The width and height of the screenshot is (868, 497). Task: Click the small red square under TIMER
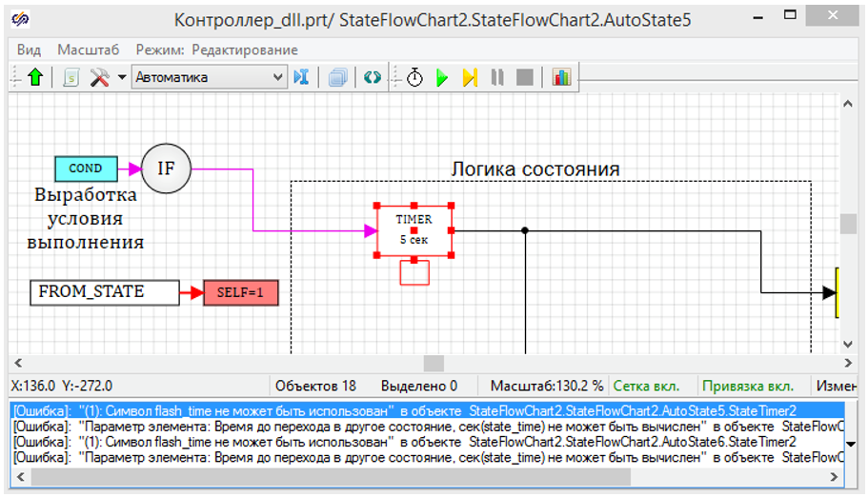click(414, 273)
